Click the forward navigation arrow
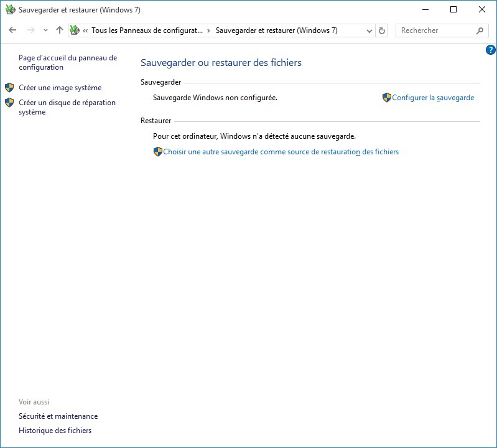The image size is (497, 448). point(30,30)
